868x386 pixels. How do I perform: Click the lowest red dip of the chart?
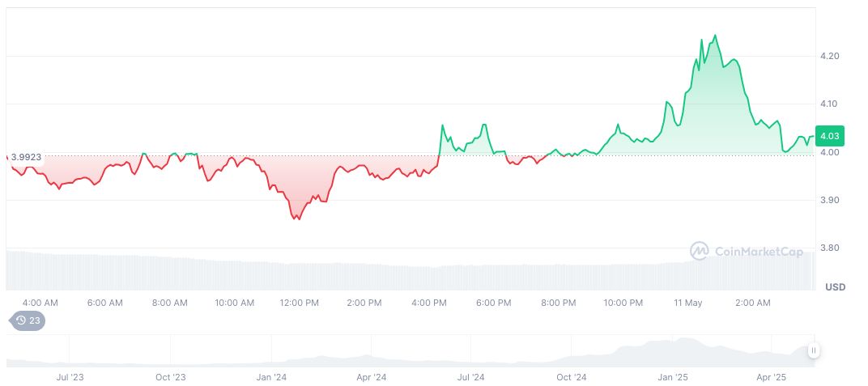coord(297,218)
